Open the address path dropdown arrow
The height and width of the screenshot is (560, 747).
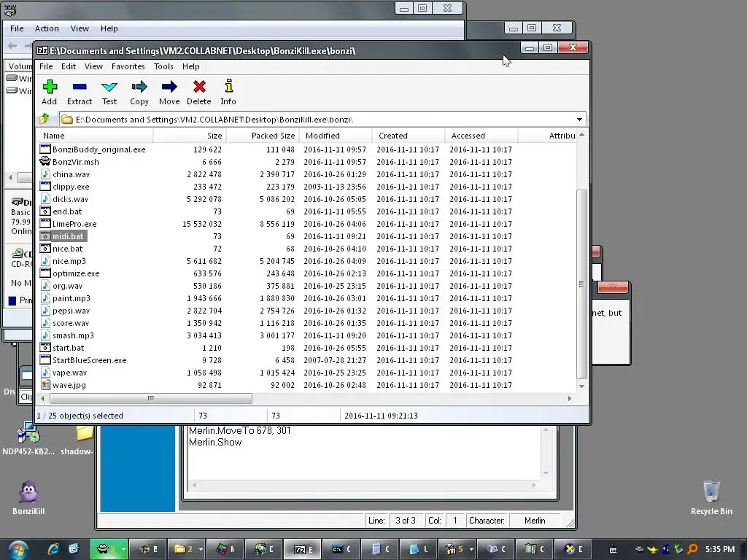coord(579,120)
